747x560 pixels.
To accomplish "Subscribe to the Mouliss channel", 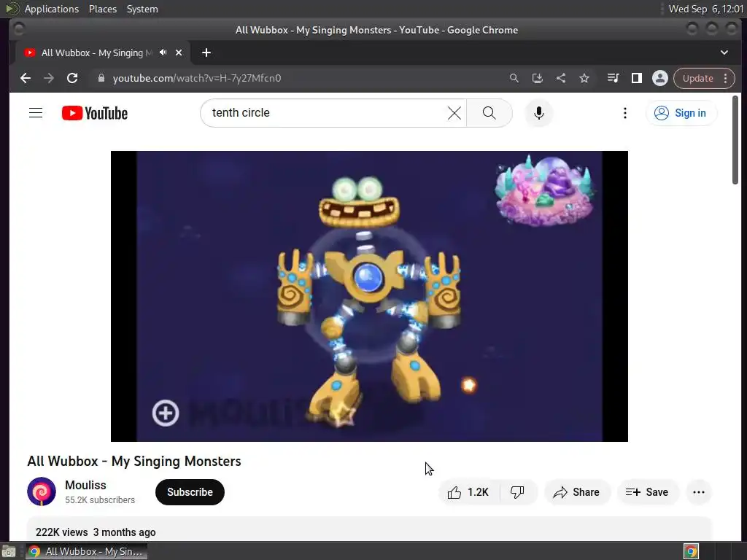I will [x=190, y=492].
